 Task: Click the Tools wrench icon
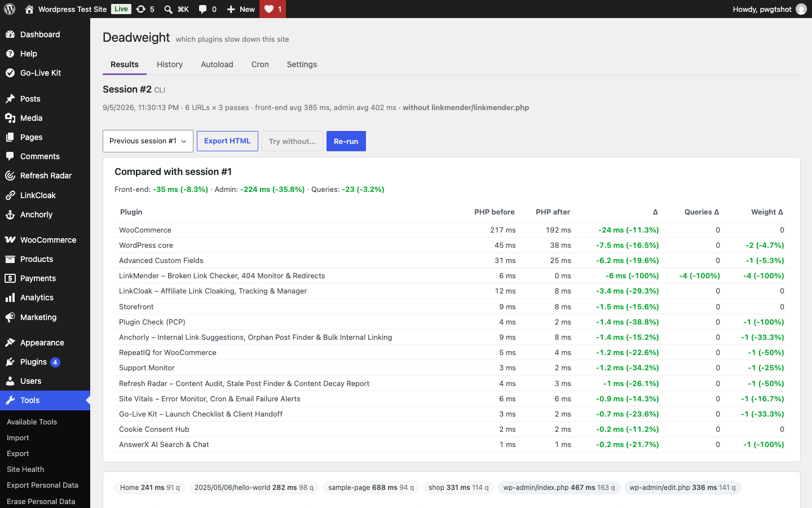coord(10,400)
